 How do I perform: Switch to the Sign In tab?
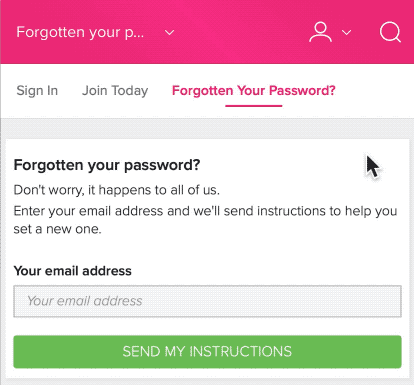pyautogui.click(x=37, y=91)
